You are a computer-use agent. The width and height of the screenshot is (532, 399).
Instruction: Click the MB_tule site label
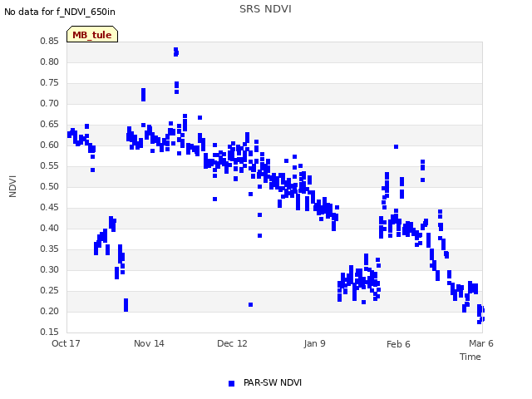pyautogui.click(x=92, y=35)
